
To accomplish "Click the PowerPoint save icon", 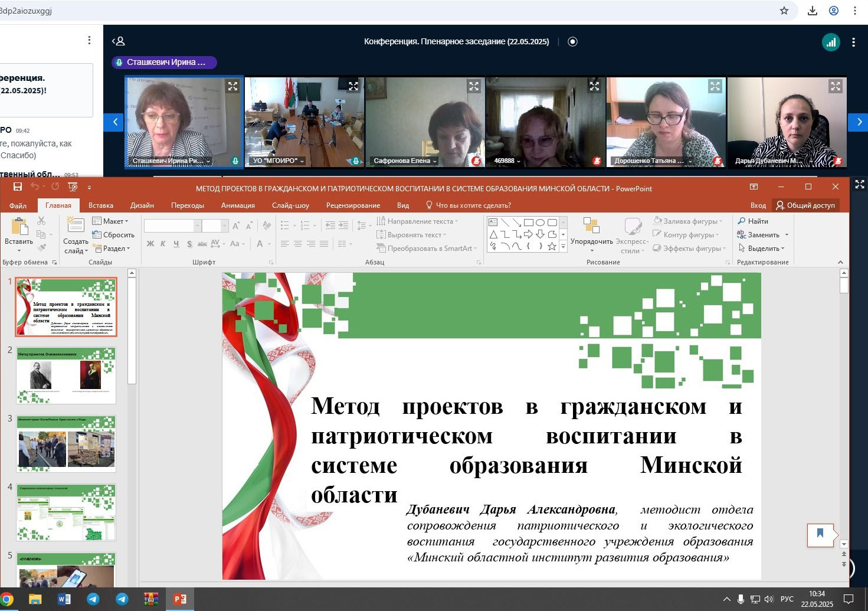I will [18, 187].
